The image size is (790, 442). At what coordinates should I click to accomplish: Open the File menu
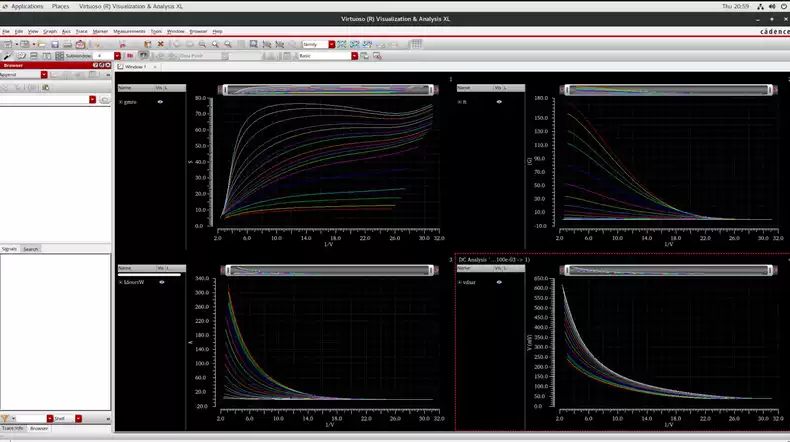tap(6, 31)
